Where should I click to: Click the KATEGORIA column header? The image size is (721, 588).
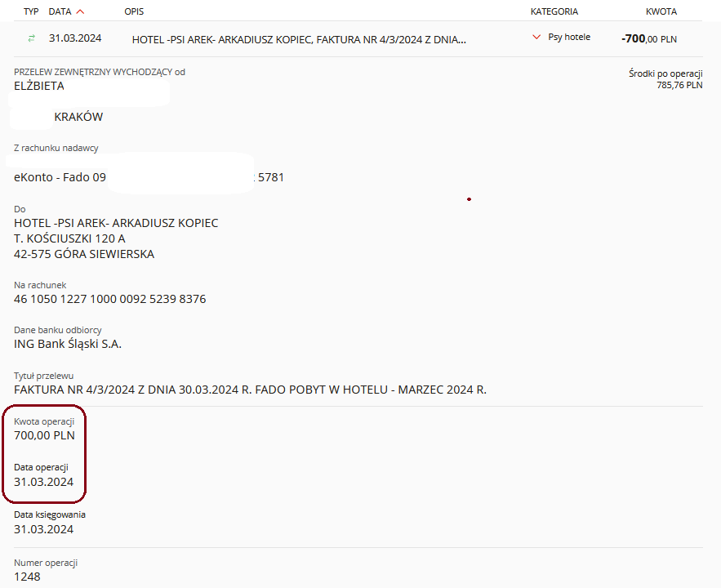(x=554, y=11)
